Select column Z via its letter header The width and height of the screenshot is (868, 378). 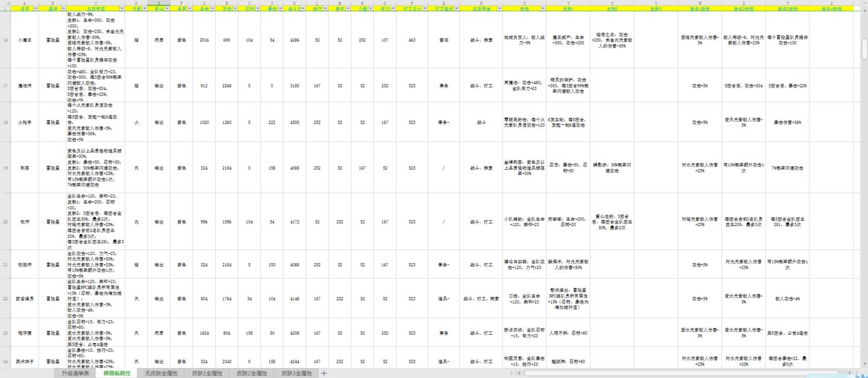coord(831,3)
